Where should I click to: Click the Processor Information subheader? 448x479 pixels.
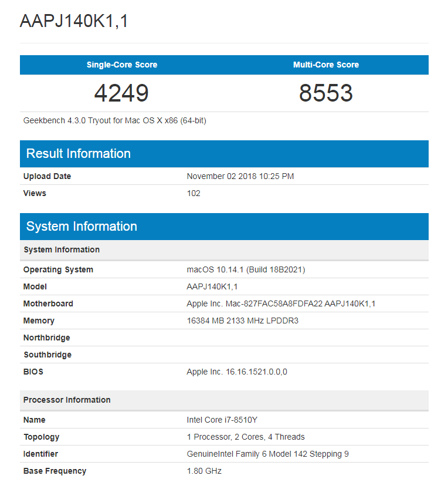tap(225, 400)
